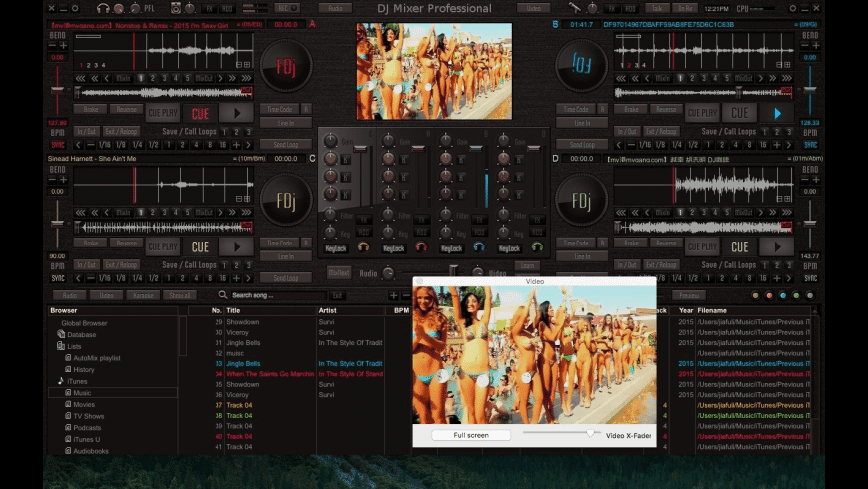Click the search magnifier icon
The width and height of the screenshot is (868, 489).
(x=223, y=295)
